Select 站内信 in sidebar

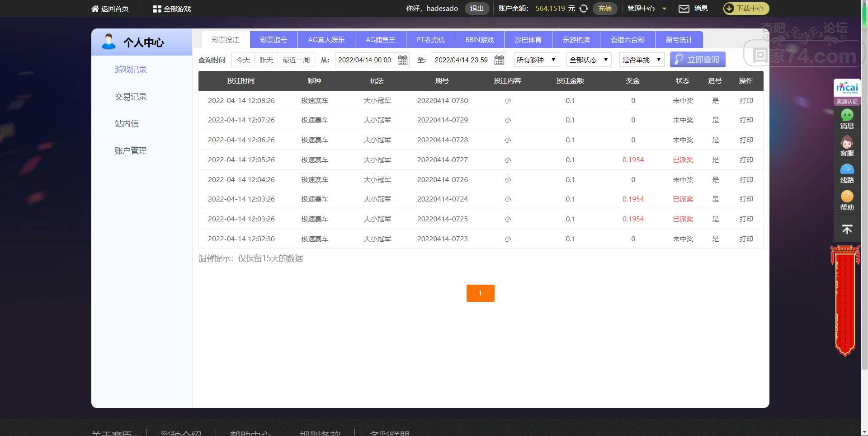[127, 124]
